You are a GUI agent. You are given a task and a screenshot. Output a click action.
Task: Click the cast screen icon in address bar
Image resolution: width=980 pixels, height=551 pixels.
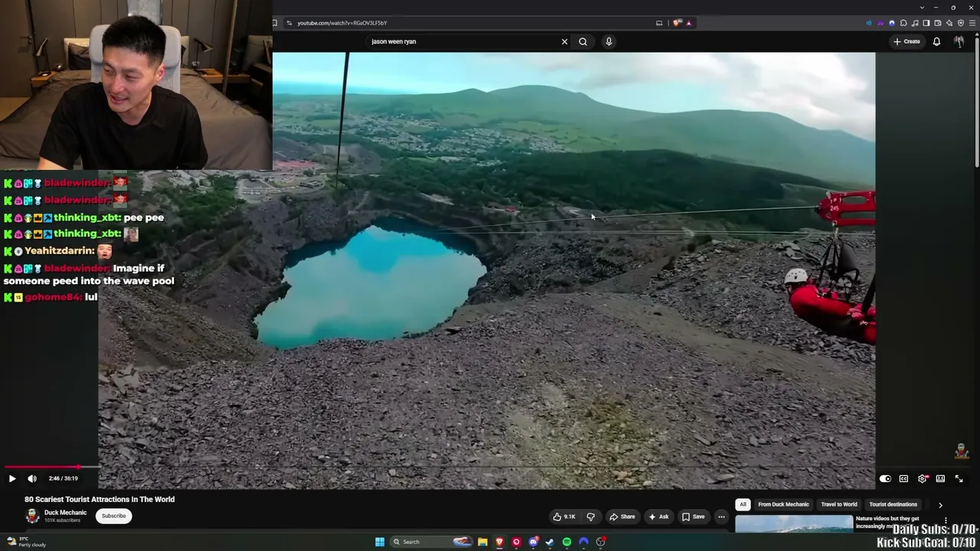pyautogui.click(x=659, y=23)
